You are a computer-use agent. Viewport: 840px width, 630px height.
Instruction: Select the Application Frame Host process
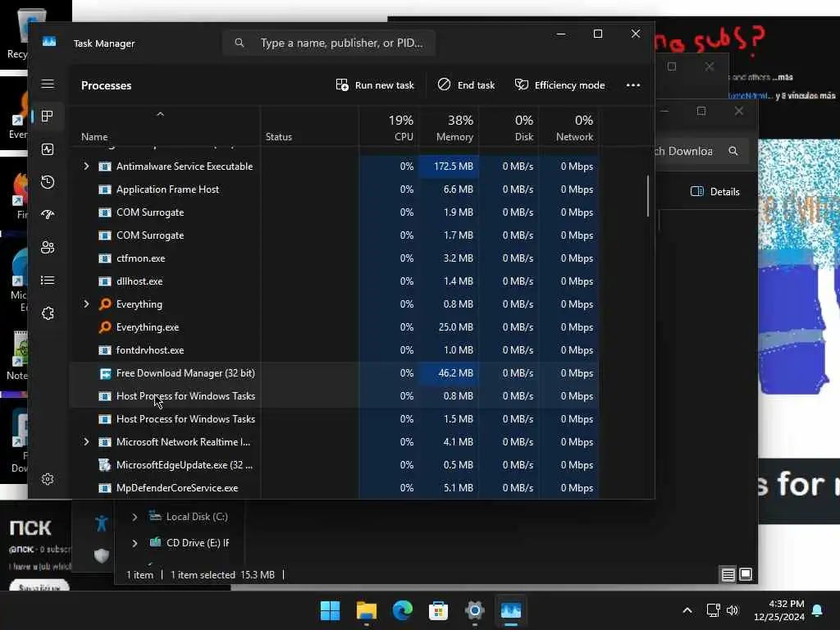click(x=335, y=189)
